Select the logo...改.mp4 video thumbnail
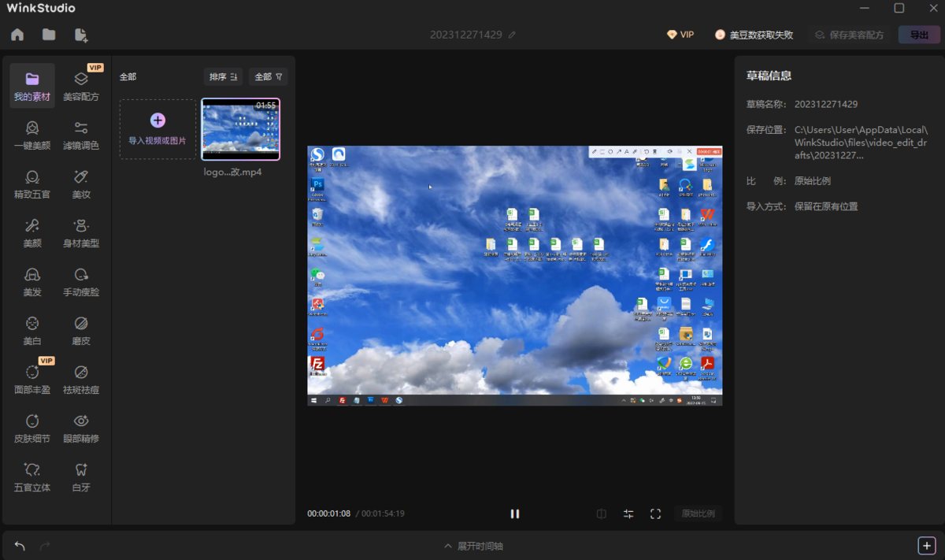 (x=240, y=129)
